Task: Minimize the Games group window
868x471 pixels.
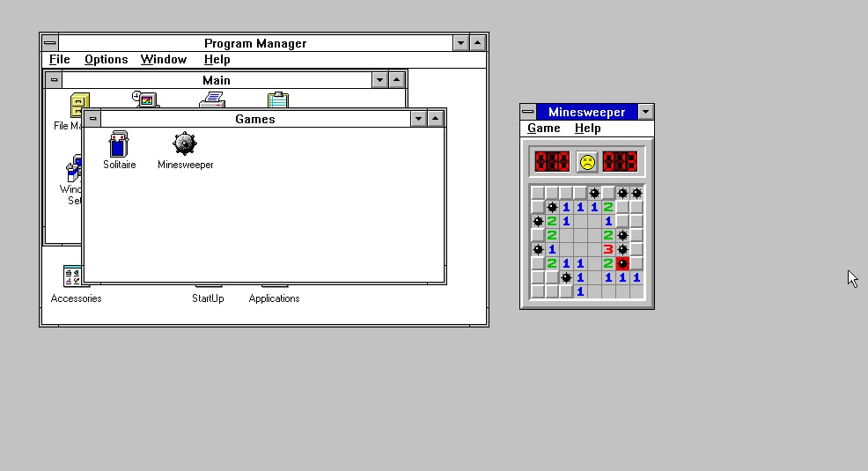Action: 418,119
